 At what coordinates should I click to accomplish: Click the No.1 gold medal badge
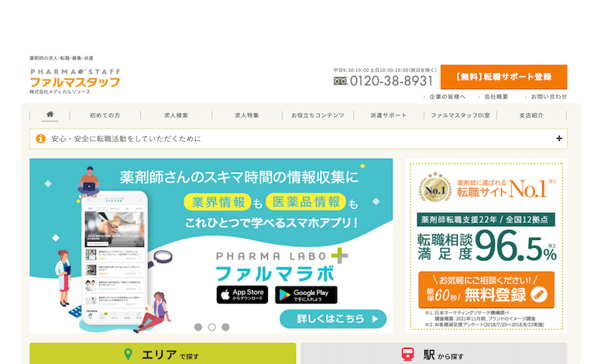pos(435,187)
